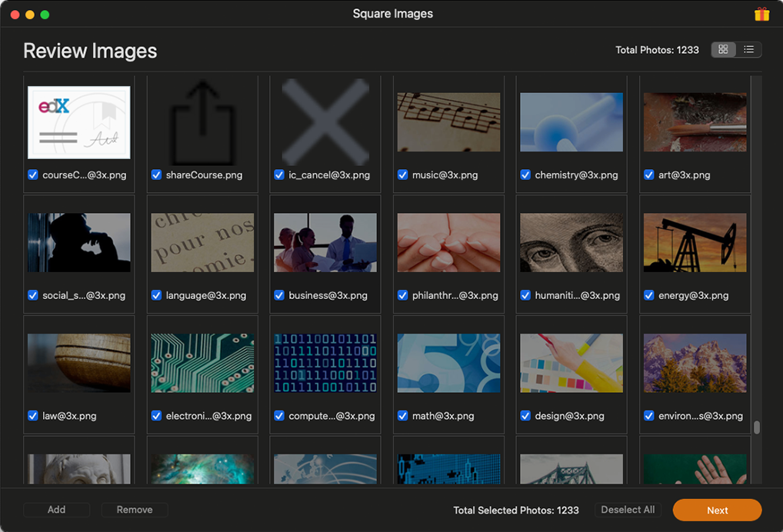Deselect the humaniti...@3x.png checkbox
The image size is (783, 532).
[525, 295]
